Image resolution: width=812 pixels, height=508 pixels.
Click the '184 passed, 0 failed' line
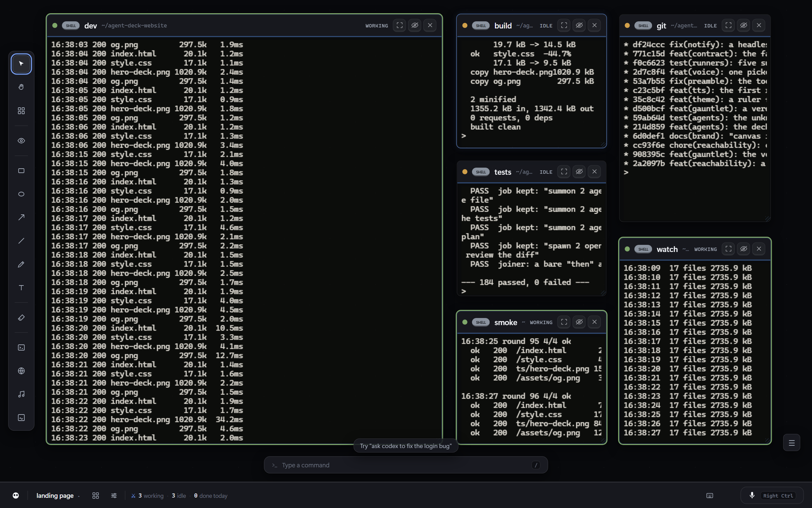(x=525, y=282)
